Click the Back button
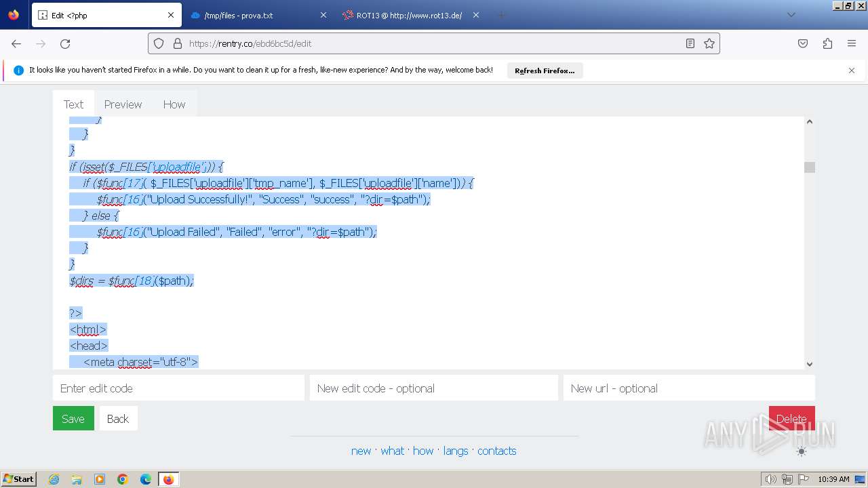Viewport: 868px width, 488px height. [x=118, y=418]
